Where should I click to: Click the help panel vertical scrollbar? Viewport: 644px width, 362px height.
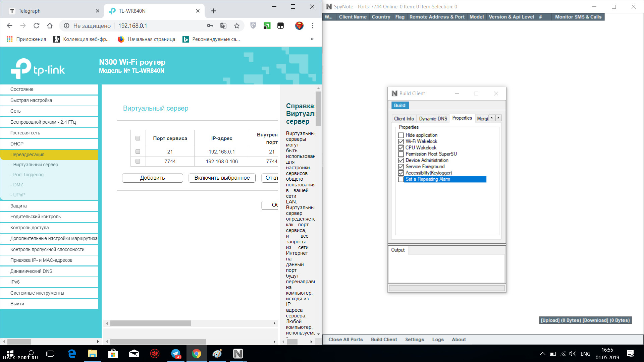tap(318, 109)
